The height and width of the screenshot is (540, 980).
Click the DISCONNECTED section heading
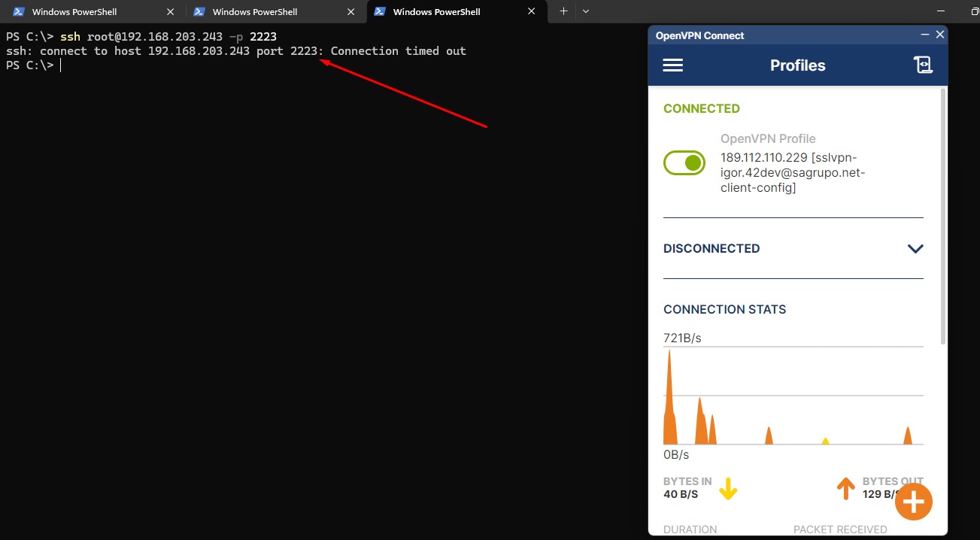tap(711, 249)
